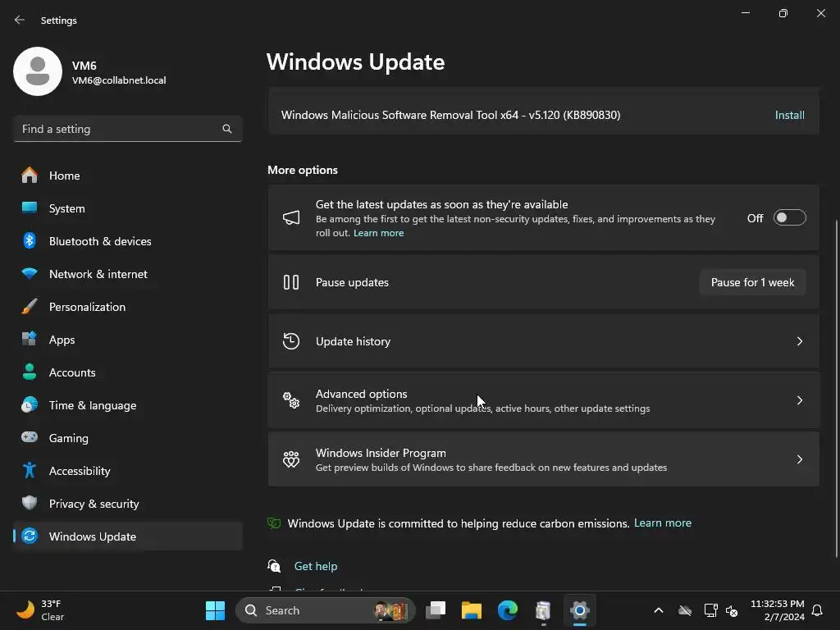
Task: Open Gaming settings
Action: [x=127, y=438]
